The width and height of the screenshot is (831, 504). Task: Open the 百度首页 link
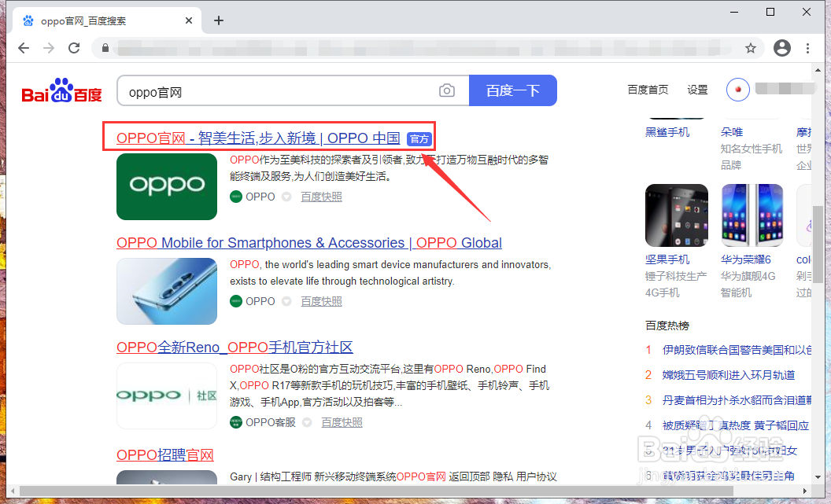point(648,90)
